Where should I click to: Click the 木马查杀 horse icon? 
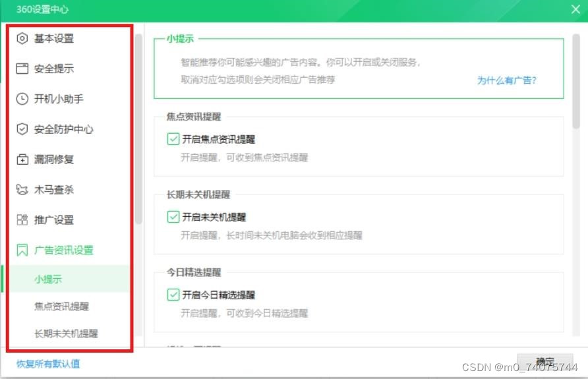coord(22,190)
